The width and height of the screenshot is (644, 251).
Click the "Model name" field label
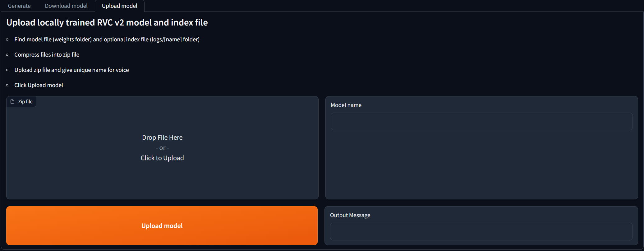pos(346,105)
